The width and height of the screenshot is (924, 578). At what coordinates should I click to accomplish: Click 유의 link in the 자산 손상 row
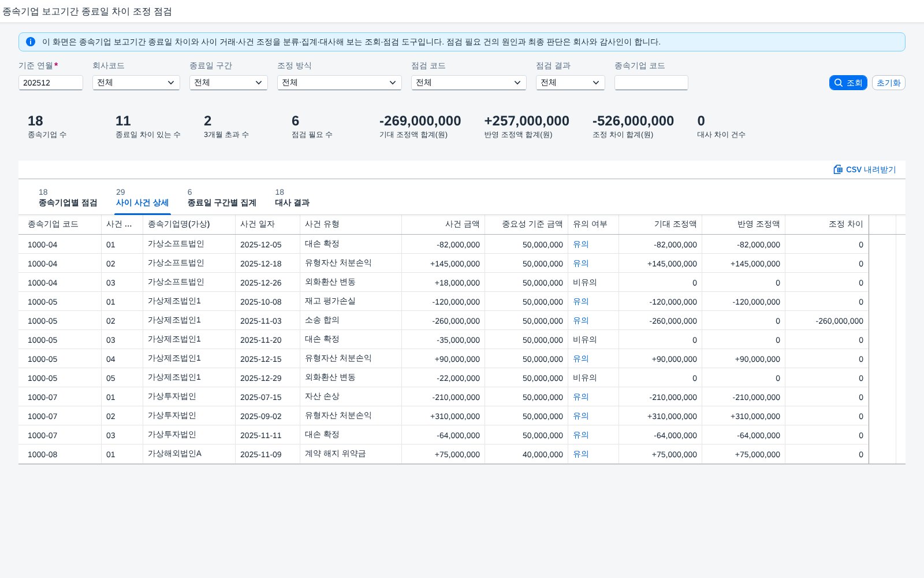click(x=581, y=397)
